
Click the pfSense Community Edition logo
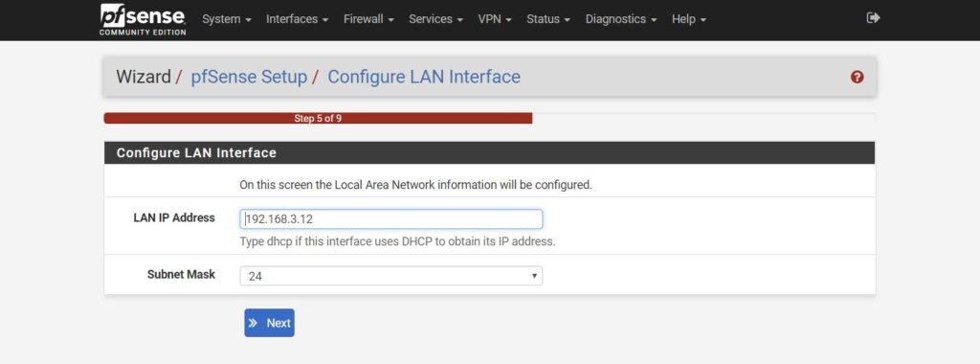coord(143,19)
